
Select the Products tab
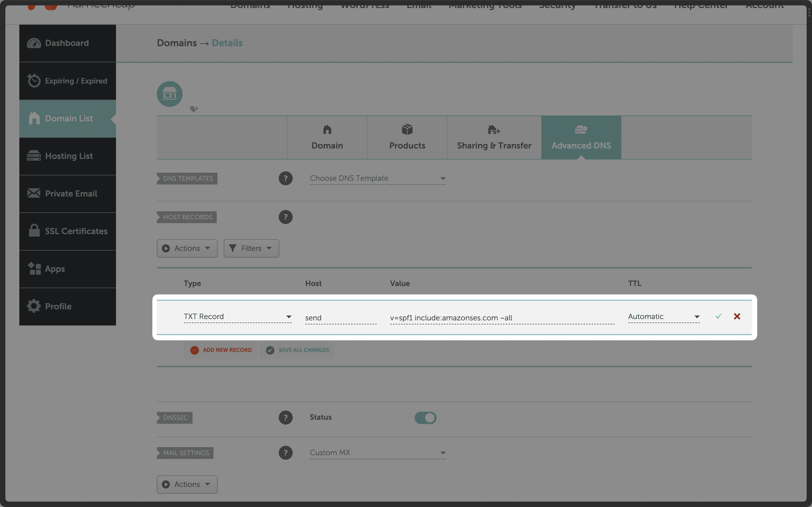point(407,137)
